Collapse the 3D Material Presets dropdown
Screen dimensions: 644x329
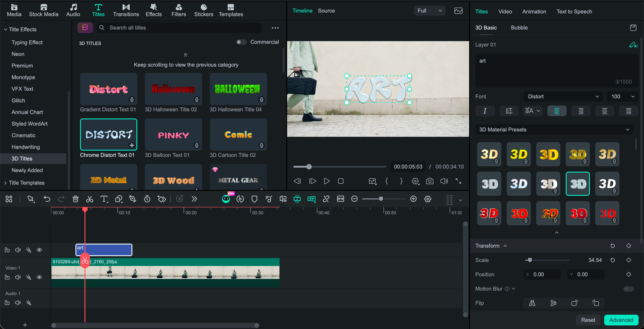554,130
